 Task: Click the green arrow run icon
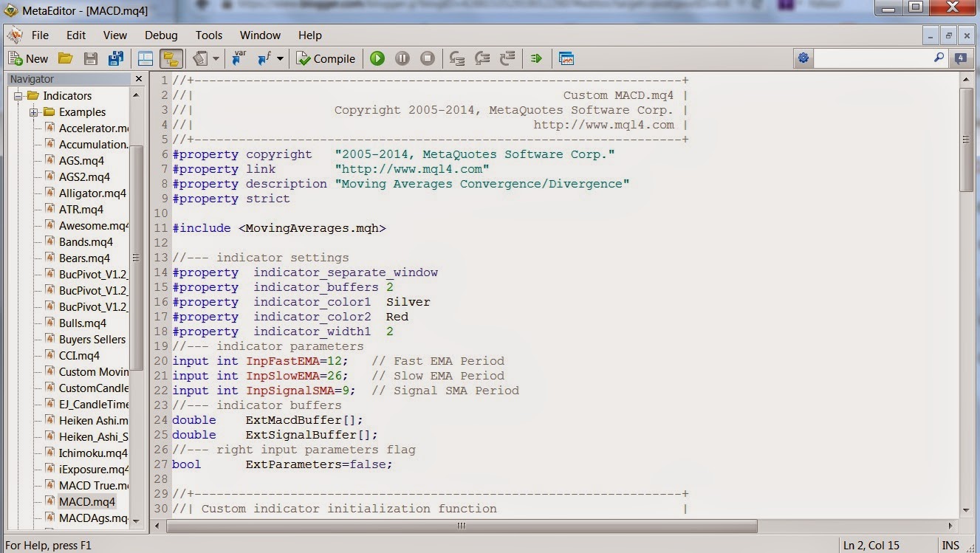(x=537, y=58)
